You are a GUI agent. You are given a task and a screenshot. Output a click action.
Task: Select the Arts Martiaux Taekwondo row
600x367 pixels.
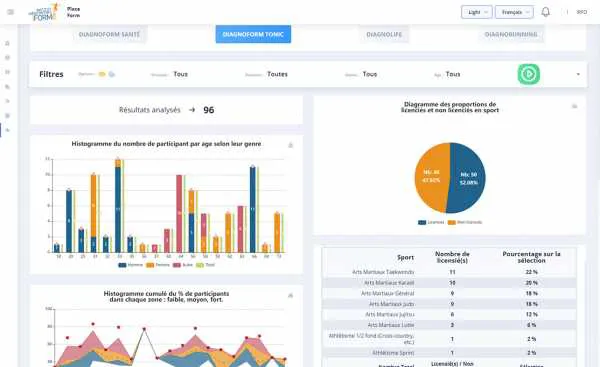point(450,272)
